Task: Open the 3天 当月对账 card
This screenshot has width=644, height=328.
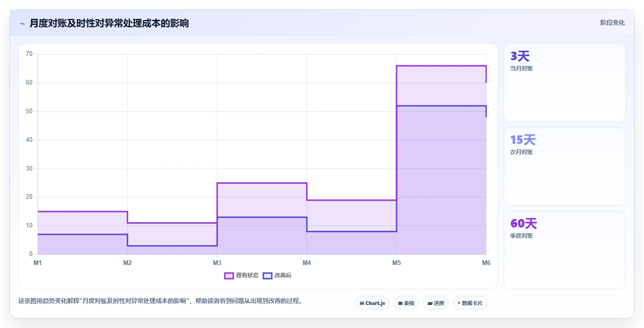Action: [564, 83]
